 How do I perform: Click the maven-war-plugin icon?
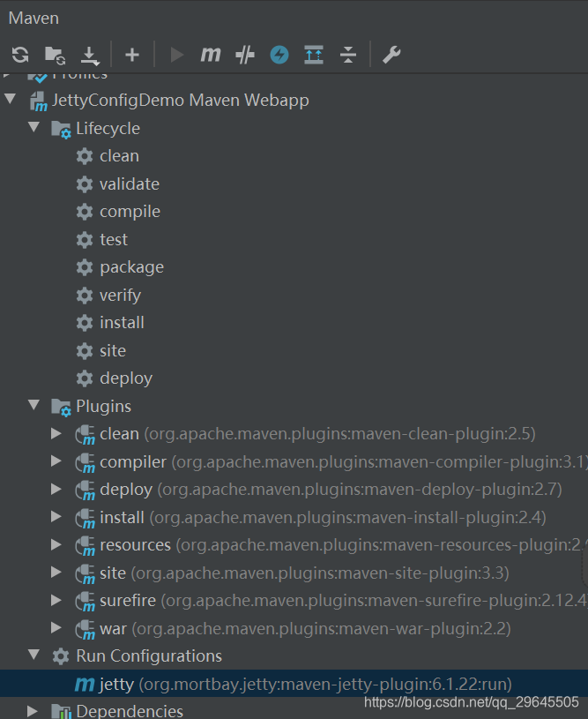tap(86, 630)
